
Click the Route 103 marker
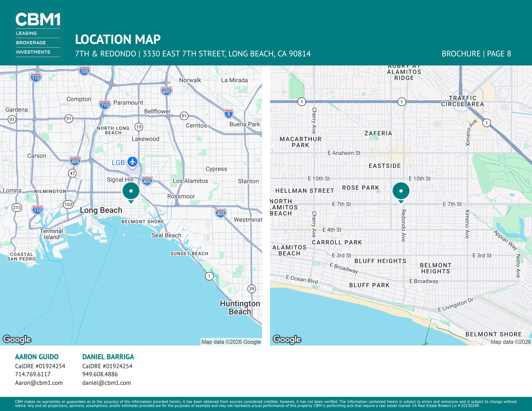click(x=68, y=204)
